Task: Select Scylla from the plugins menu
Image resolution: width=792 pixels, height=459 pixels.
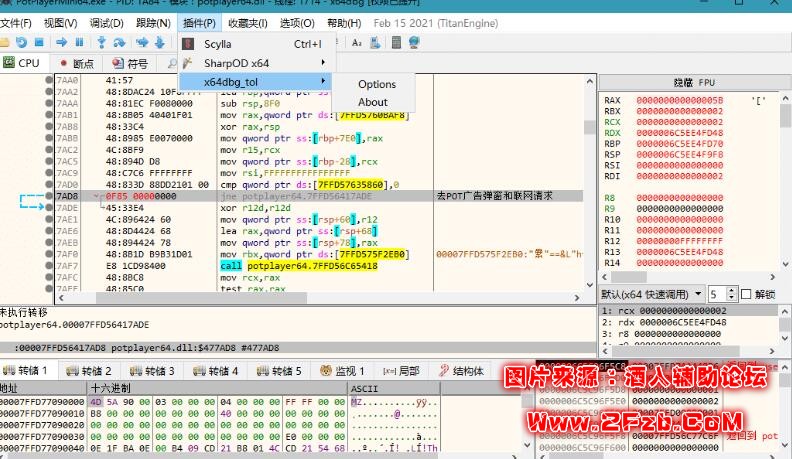Action: pos(217,44)
